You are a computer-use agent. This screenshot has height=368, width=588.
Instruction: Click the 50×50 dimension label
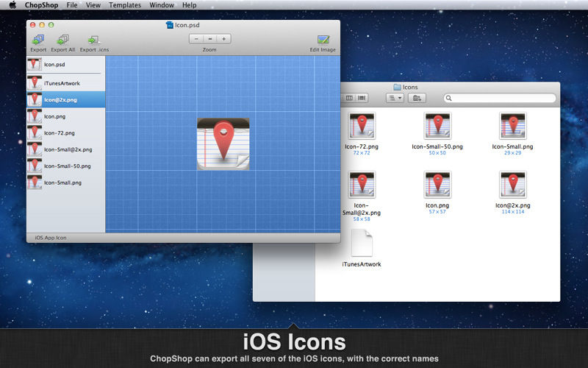point(437,153)
